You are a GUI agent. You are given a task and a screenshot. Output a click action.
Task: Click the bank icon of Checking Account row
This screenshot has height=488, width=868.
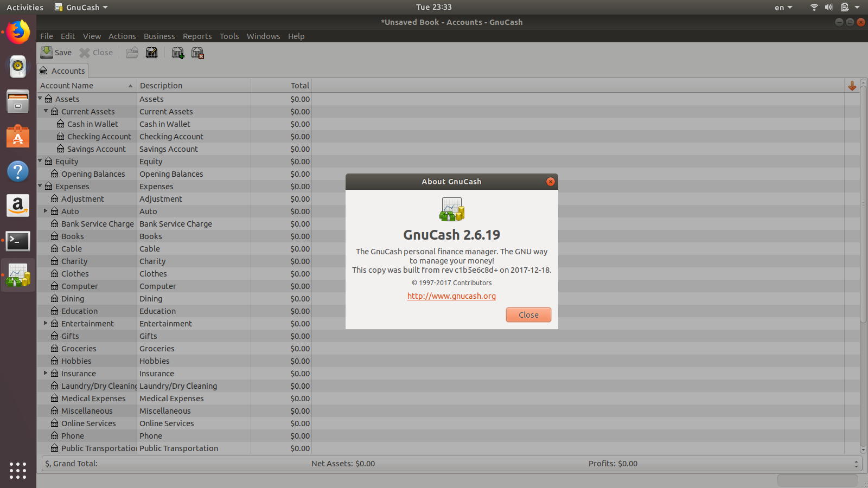click(x=61, y=136)
